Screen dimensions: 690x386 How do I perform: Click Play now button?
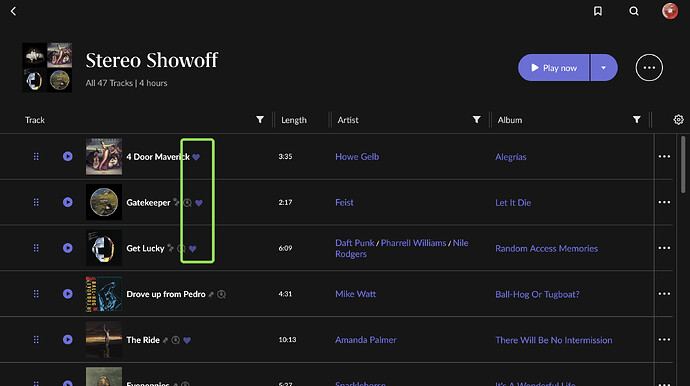[554, 68]
